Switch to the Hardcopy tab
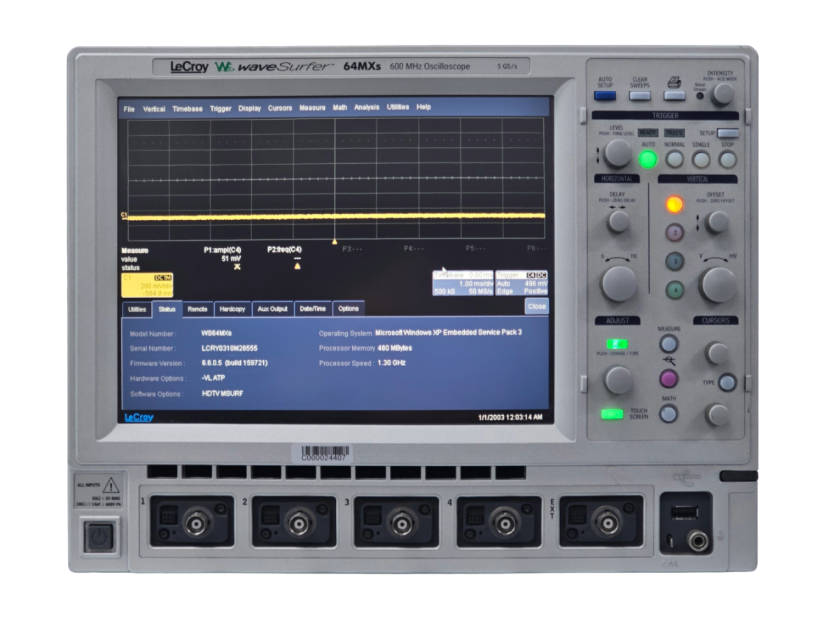Screen dimensions: 840x630 pyautogui.click(x=232, y=309)
